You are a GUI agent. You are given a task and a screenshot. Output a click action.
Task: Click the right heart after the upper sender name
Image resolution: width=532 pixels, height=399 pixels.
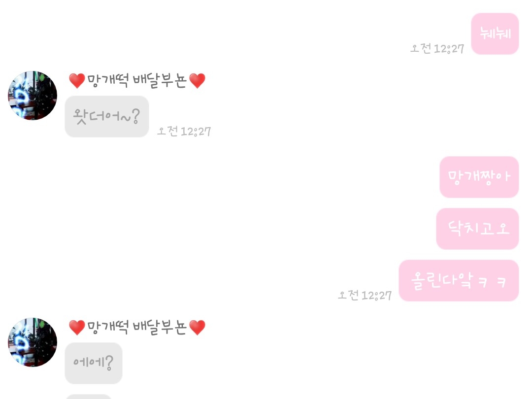tap(197, 81)
